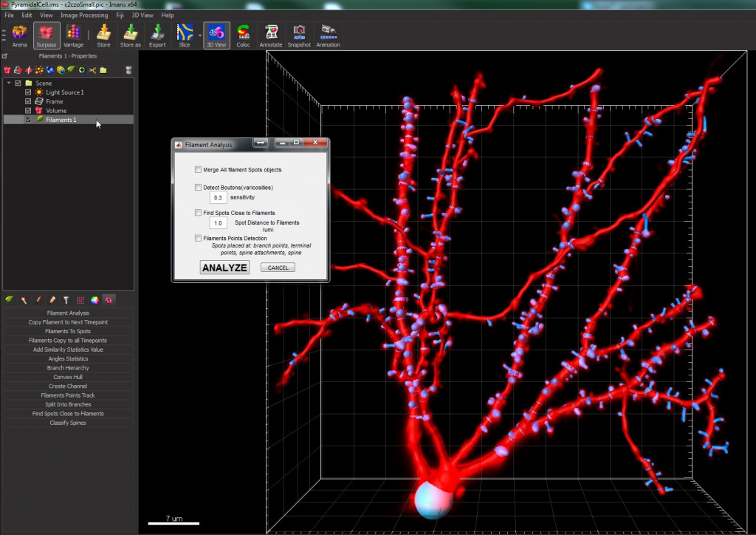Toggle Volume visibility checkbox
The height and width of the screenshot is (535, 756).
click(28, 111)
